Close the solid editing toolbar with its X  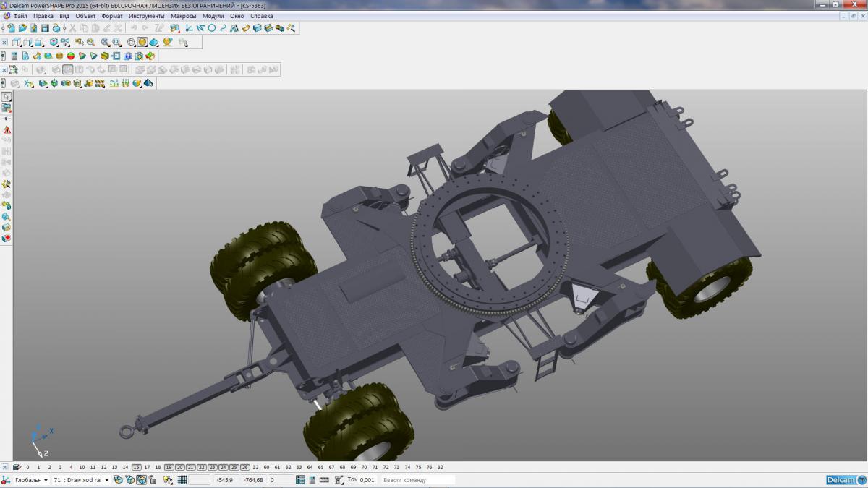click(4, 69)
